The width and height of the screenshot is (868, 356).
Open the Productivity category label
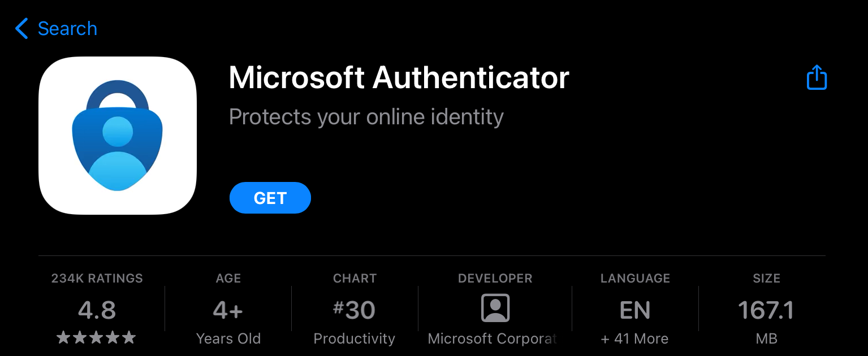tap(354, 338)
